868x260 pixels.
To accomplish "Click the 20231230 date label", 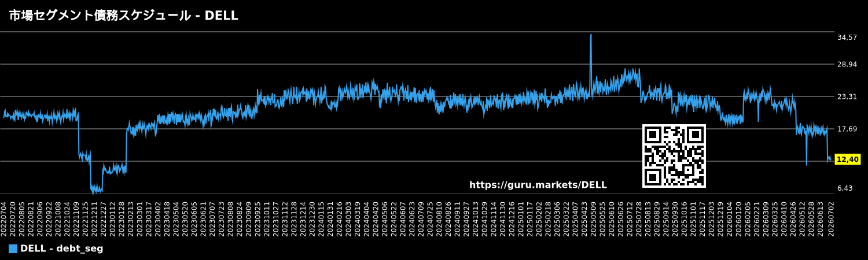I will pyautogui.click(x=312, y=218).
